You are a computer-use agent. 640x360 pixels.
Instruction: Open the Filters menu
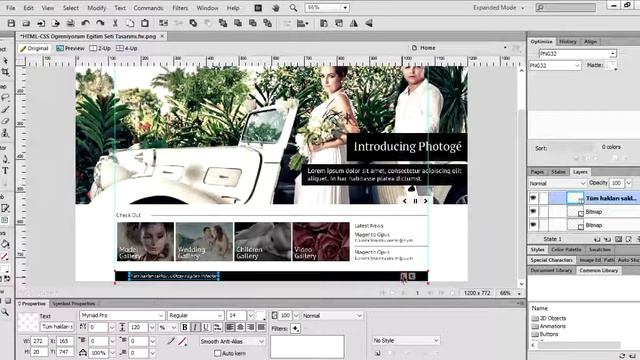pos(180,8)
